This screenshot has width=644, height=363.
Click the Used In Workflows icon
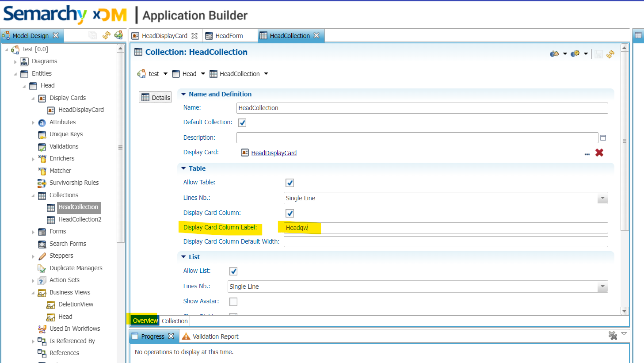42,329
